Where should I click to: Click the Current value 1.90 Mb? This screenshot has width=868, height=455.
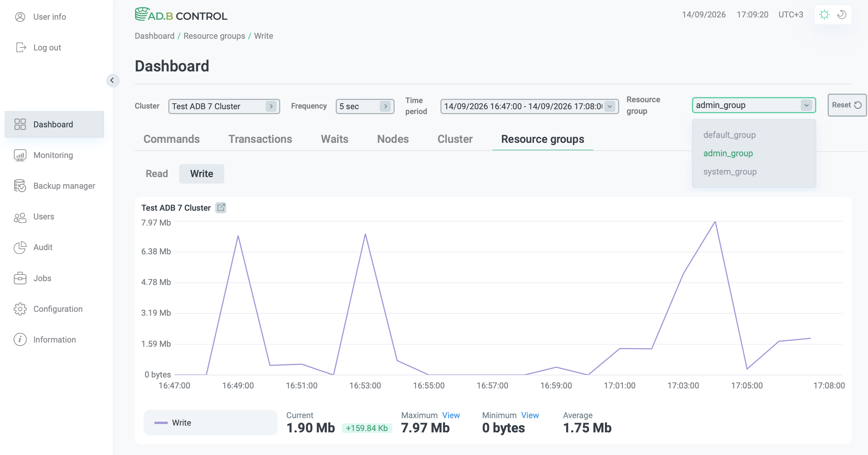(x=311, y=428)
